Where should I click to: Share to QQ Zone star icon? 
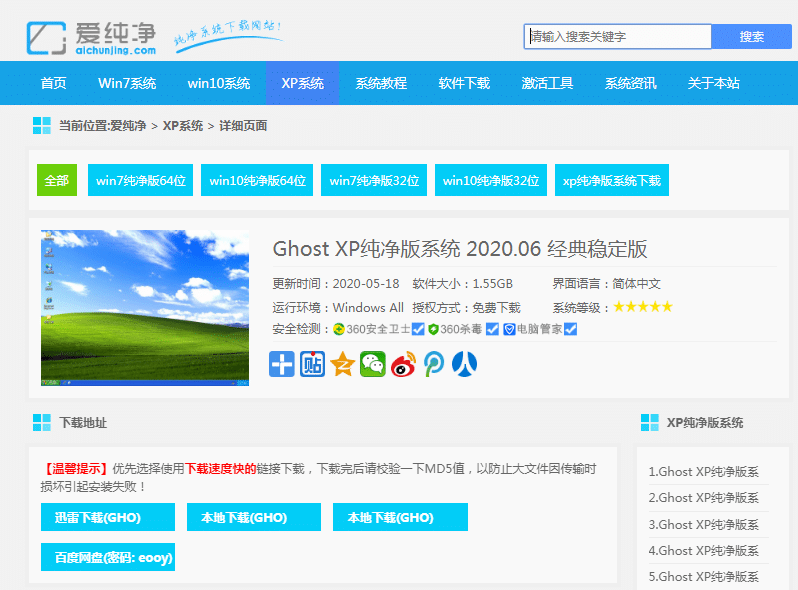point(343,364)
